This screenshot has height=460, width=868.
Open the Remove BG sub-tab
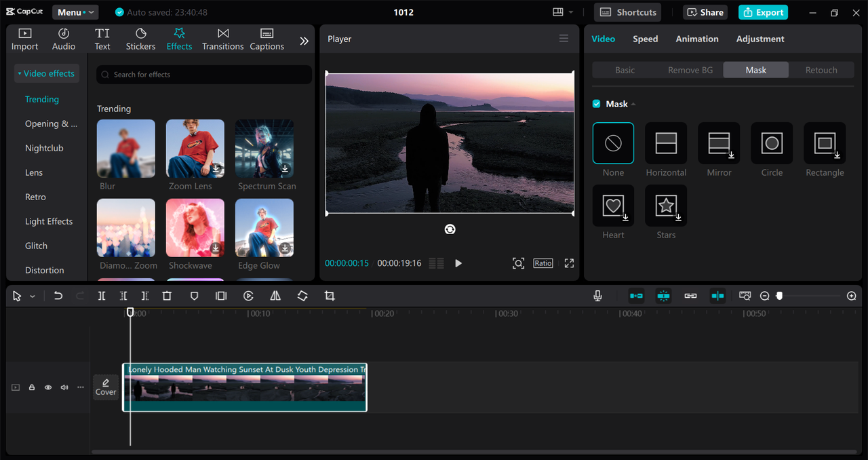tap(690, 70)
